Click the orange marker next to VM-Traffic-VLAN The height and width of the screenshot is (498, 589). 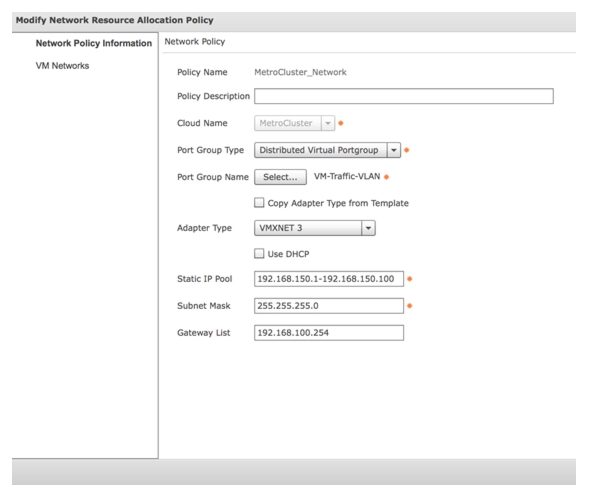(x=387, y=177)
